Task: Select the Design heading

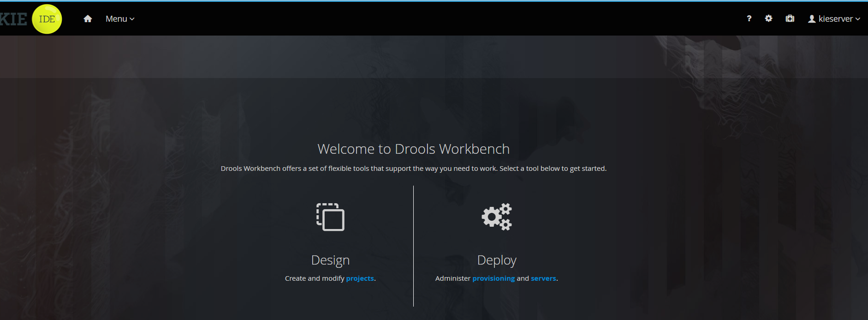Action: click(x=330, y=260)
